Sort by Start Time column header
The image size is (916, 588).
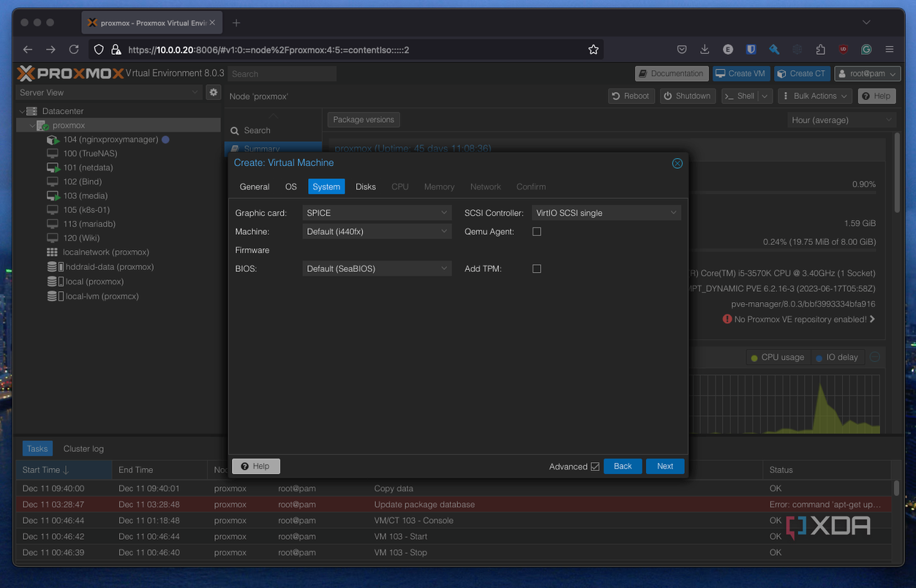tap(64, 470)
